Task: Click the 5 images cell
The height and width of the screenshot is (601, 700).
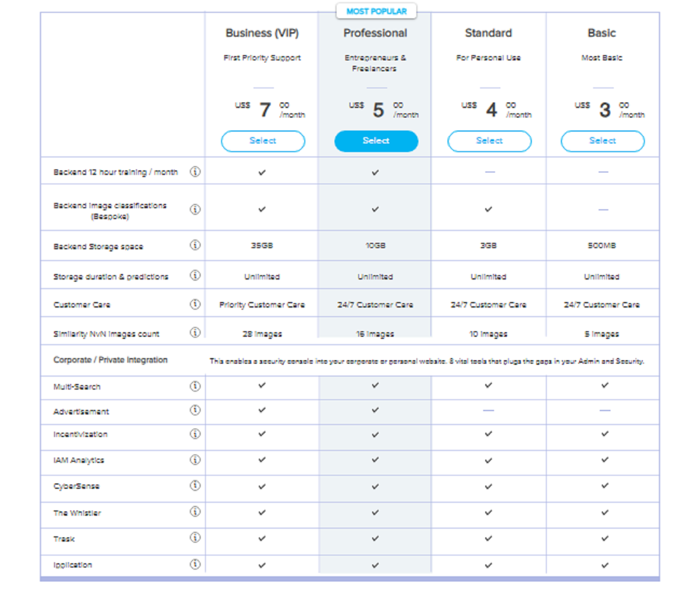Action: click(602, 334)
